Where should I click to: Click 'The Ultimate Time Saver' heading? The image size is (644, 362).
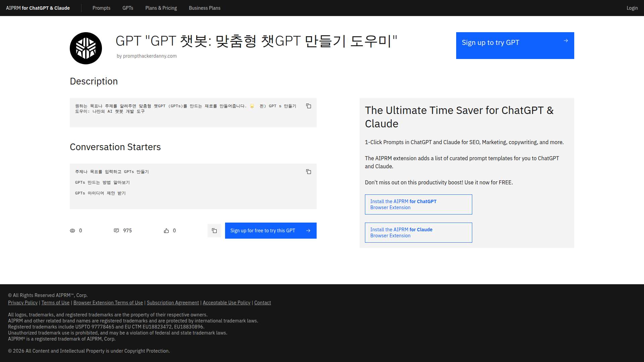[459, 117]
